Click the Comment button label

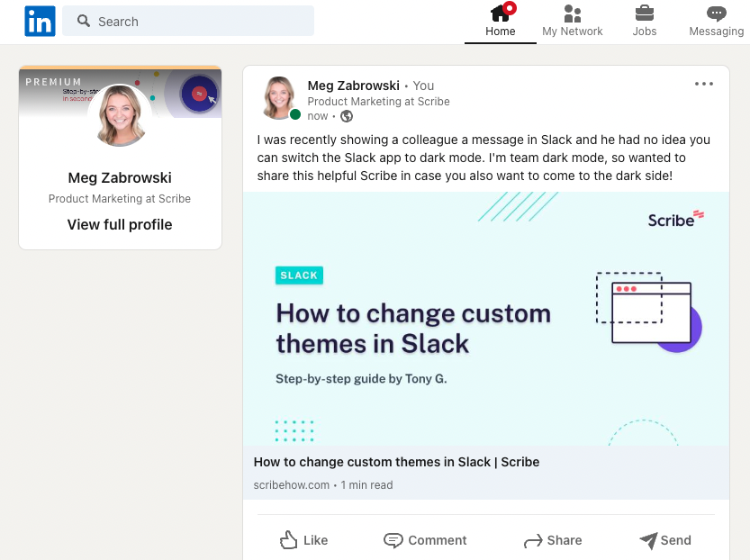(x=438, y=540)
